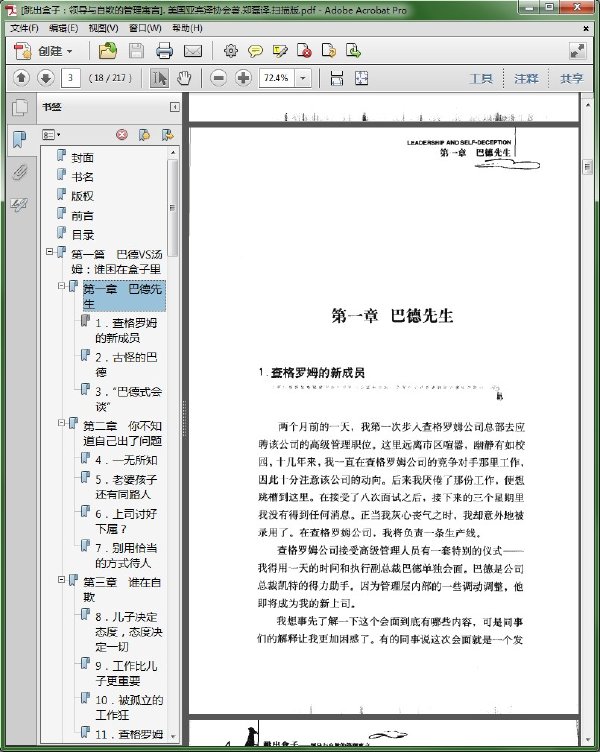The width and height of the screenshot is (600, 752).
Task: Click bookmarks panel scroll down arrow
Action: (173, 736)
